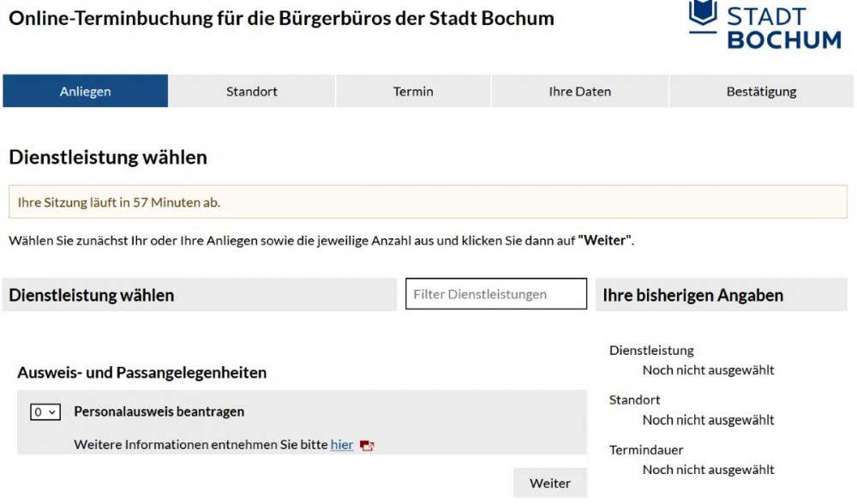
Task: Open the quantity dropdown for Personalausweis beantragen
Action: (45, 412)
